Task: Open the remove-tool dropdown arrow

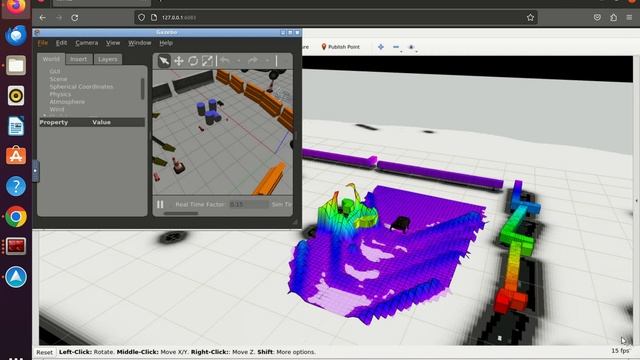Action: (402, 51)
